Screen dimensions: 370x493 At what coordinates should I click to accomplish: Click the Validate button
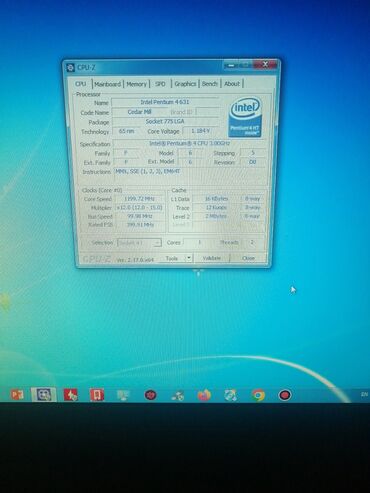(212, 258)
